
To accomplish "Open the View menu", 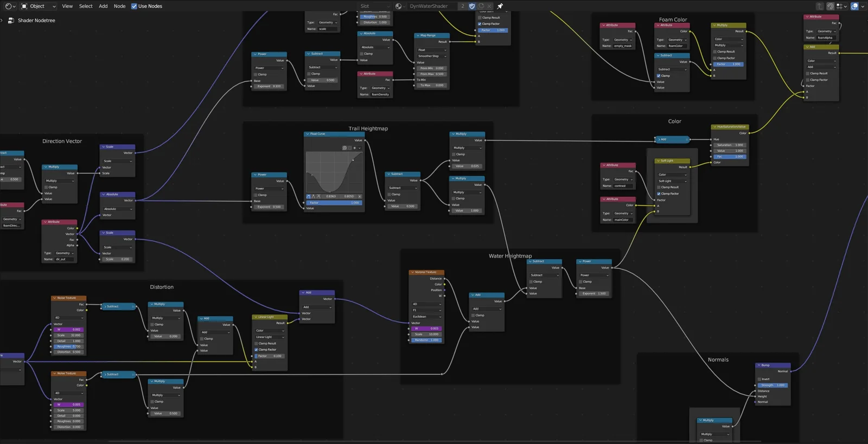I will 67,6.
